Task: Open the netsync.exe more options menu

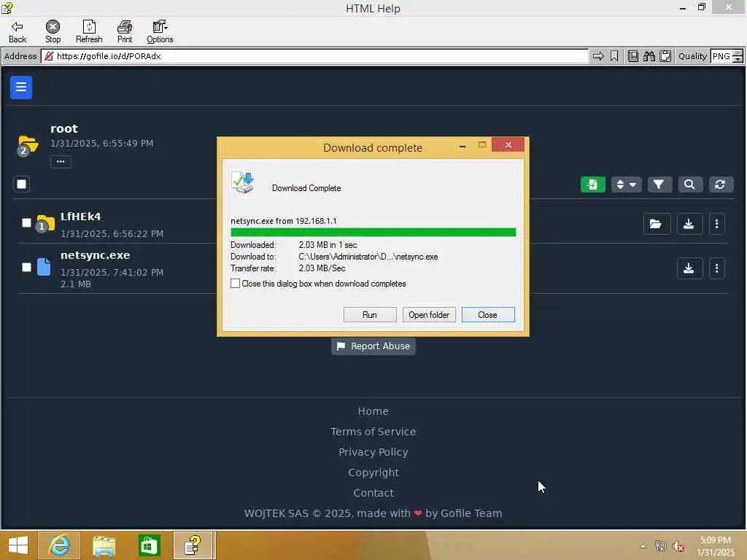Action: tap(716, 268)
